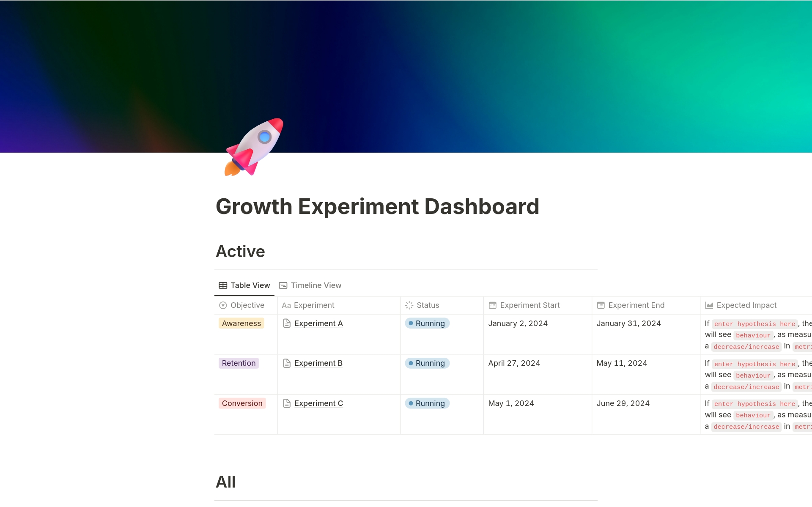Click the rocket page icon
Screen dimensions: 812x507
click(x=254, y=147)
